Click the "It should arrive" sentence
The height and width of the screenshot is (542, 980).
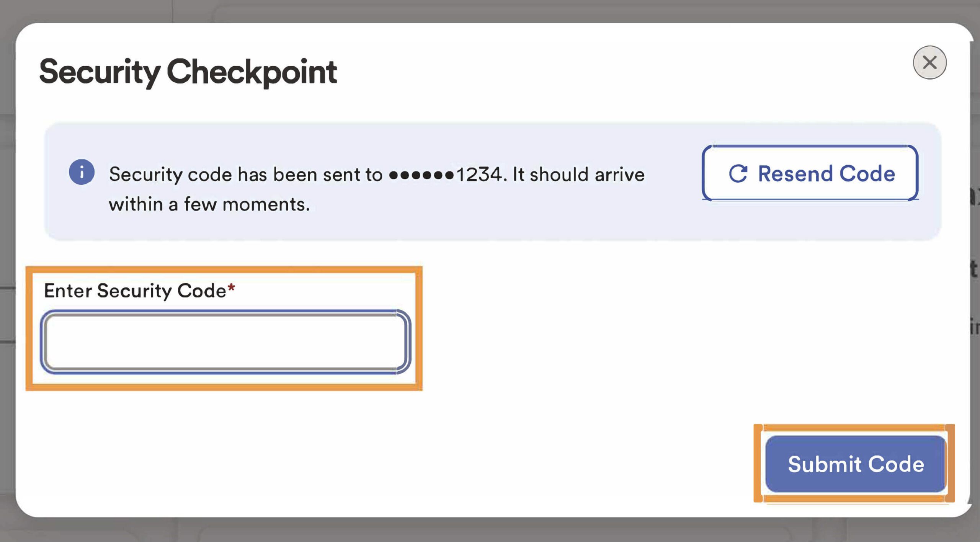(578, 175)
